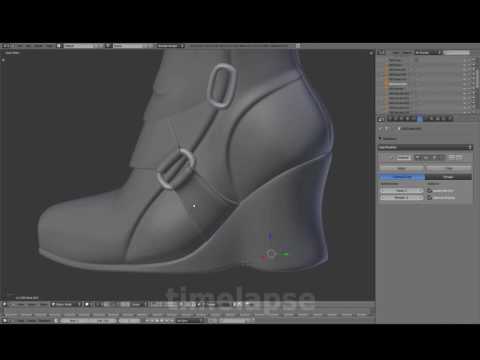Click the current frame number field

(130, 320)
